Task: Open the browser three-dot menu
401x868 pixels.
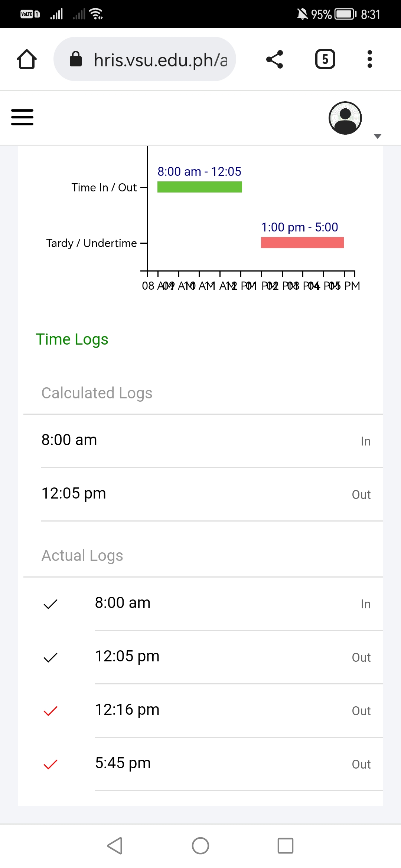Action: point(369,59)
